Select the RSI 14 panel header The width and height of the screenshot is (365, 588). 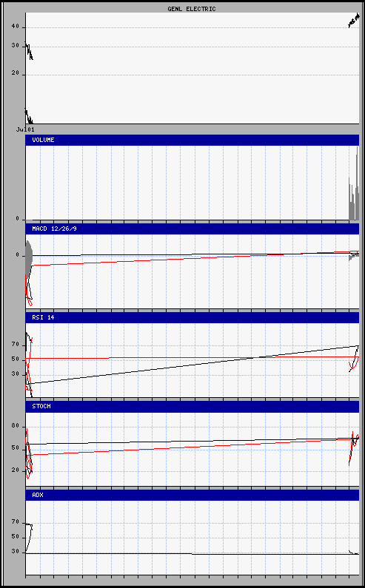pyautogui.click(x=192, y=317)
